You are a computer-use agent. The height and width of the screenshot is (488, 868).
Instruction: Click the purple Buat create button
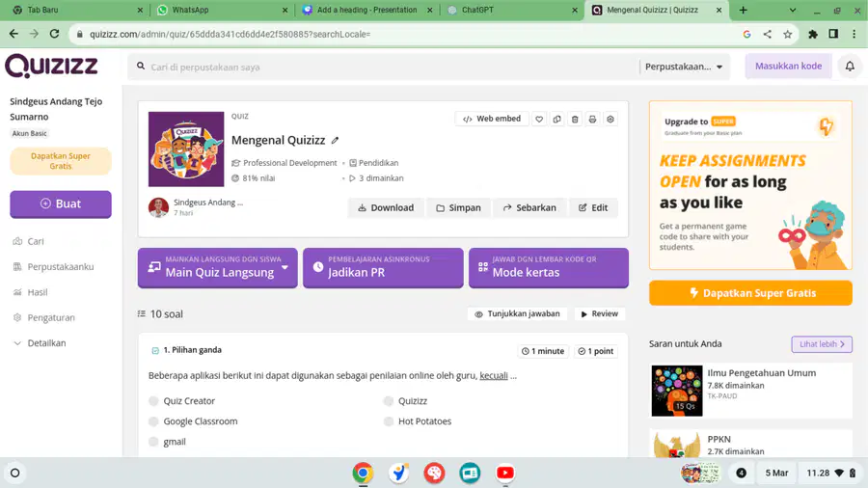pos(61,204)
